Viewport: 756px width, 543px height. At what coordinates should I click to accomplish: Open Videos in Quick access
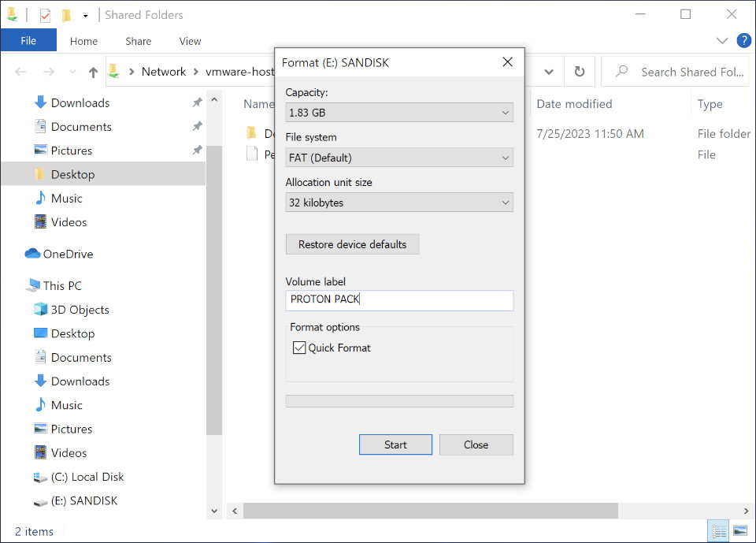click(x=69, y=222)
